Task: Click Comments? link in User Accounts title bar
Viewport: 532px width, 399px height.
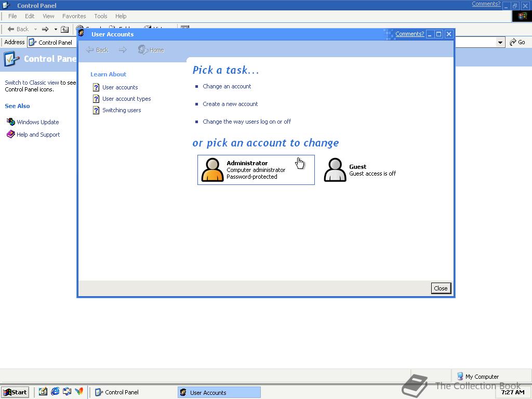Action: click(x=409, y=34)
